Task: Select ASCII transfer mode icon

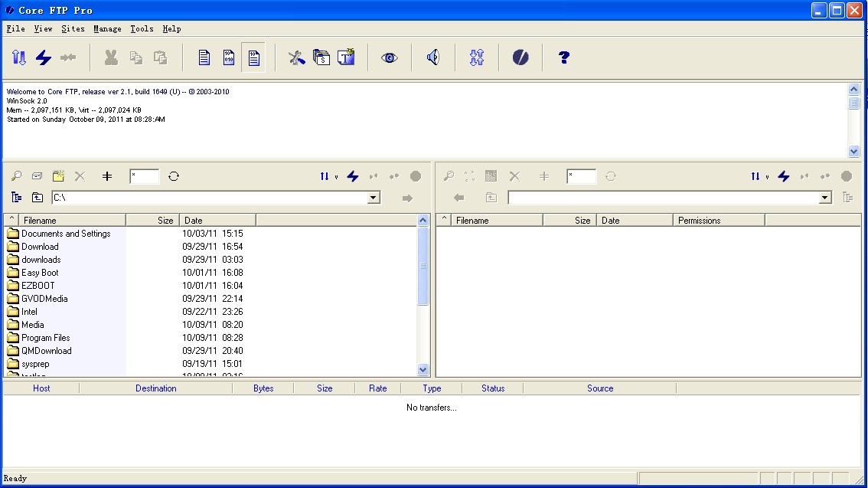Action: pos(204,57)
